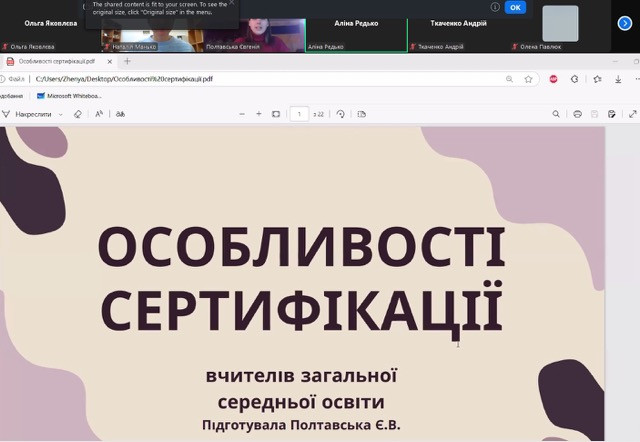Screen dimensions: 640x442
Task: Zoom out of the PDF page
Action: click(242, 114)
